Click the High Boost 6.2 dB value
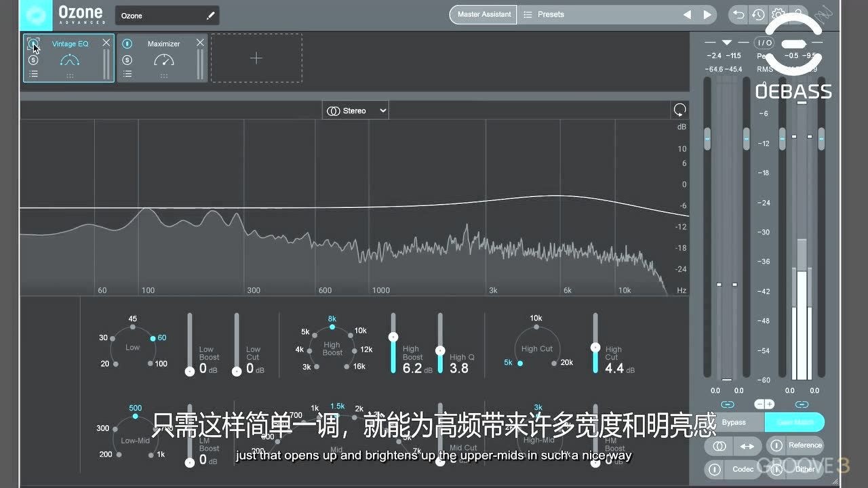 point(412,369)
